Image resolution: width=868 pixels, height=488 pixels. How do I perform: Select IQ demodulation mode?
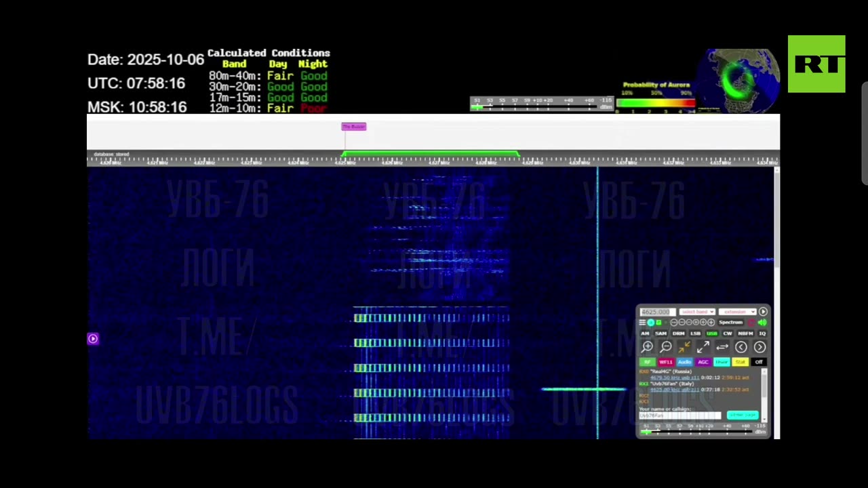tap(762, 333)
